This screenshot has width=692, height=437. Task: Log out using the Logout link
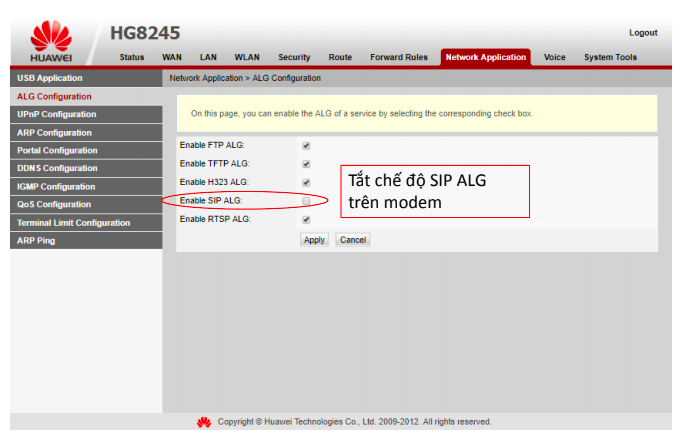pyautogui.click(x=643, y=33)
